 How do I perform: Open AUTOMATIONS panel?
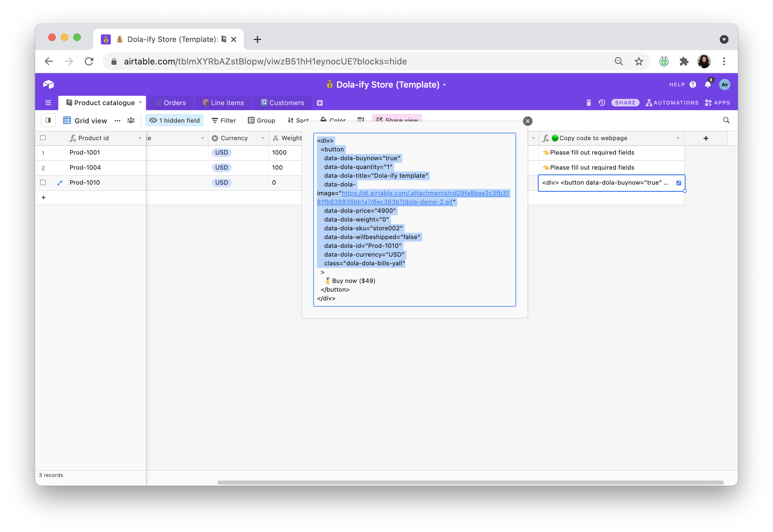pyautogui.click(x=672, y=103)
